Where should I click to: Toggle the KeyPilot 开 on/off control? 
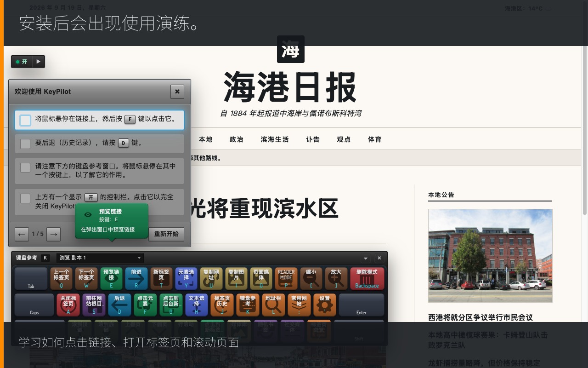22,62
